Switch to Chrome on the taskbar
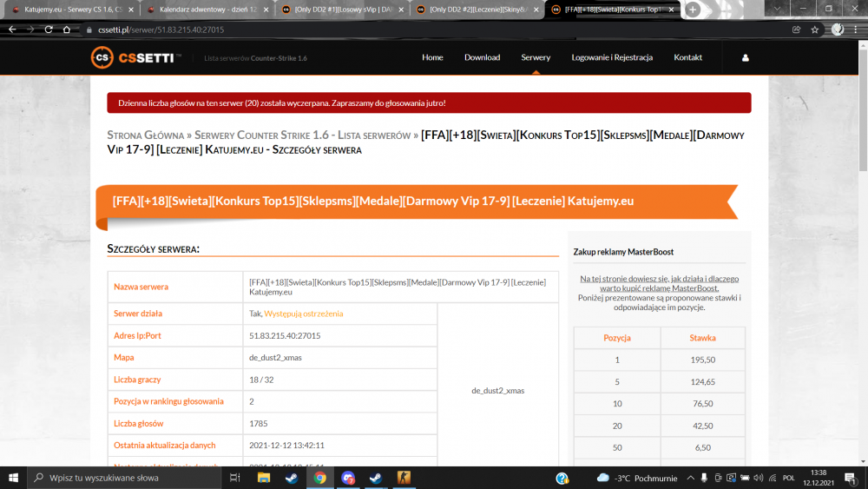This screenshot has width=868, height=489. 320,478
